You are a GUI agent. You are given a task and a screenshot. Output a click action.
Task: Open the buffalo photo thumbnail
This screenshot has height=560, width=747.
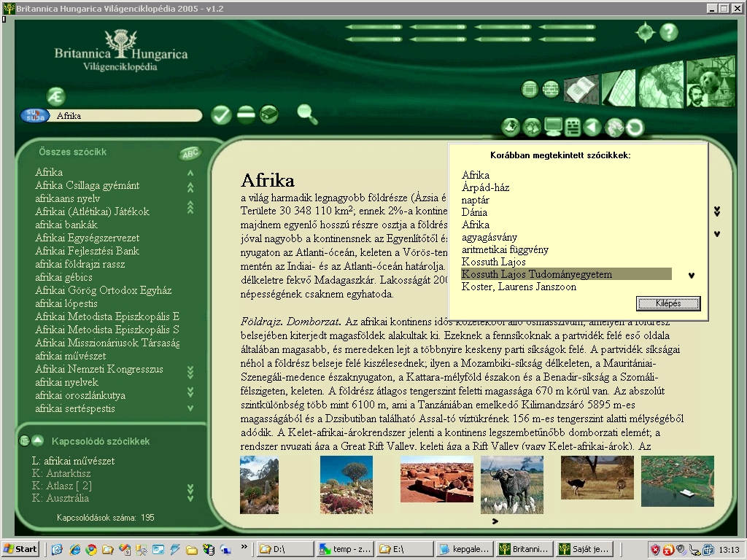(x=511, y=485)
